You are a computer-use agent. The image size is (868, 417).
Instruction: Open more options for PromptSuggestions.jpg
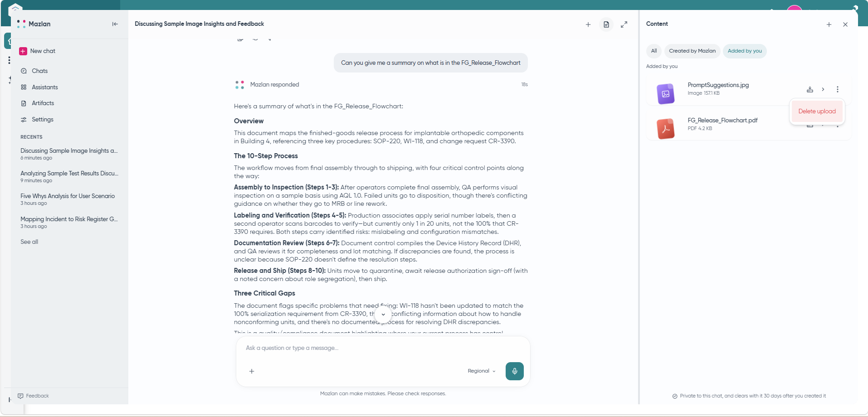[x=838, y=89]
